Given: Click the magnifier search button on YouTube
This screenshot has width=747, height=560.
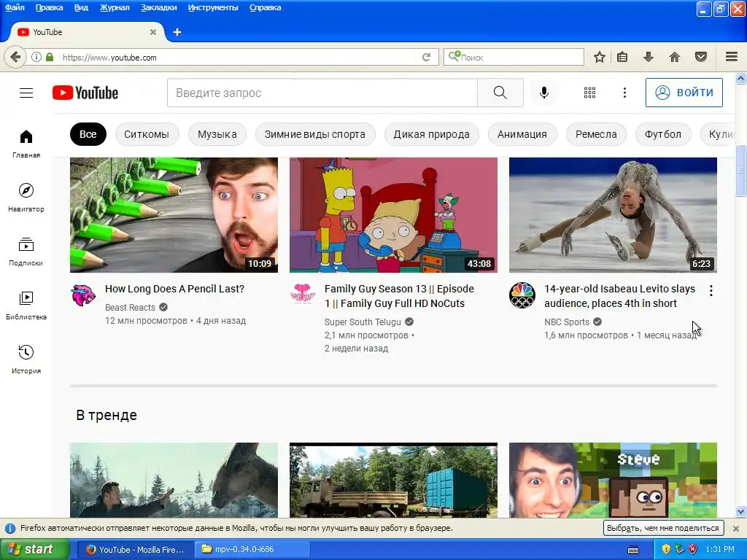Looking at the screenshot, I should pyautogui.click(x=500, y=93).
